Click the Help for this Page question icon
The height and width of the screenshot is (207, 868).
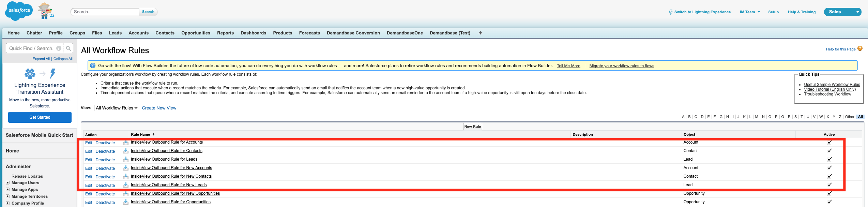tap(860, 49)
